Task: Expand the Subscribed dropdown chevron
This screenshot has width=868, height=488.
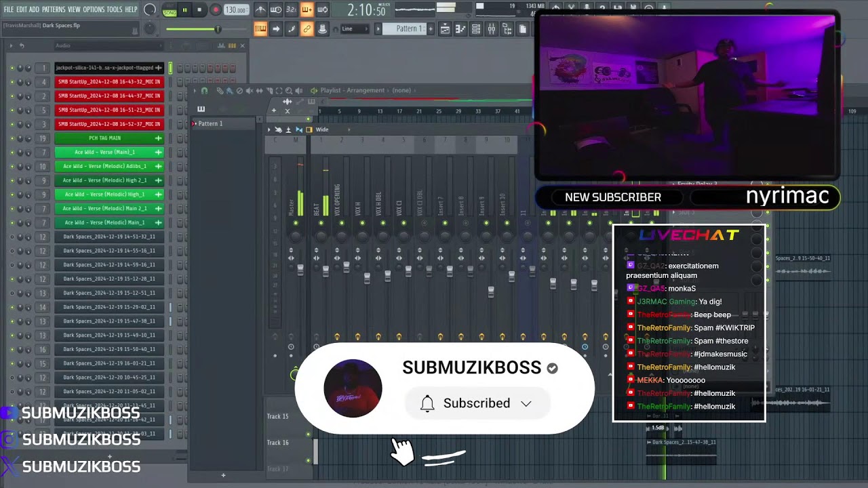Action: tap(526, 404)
